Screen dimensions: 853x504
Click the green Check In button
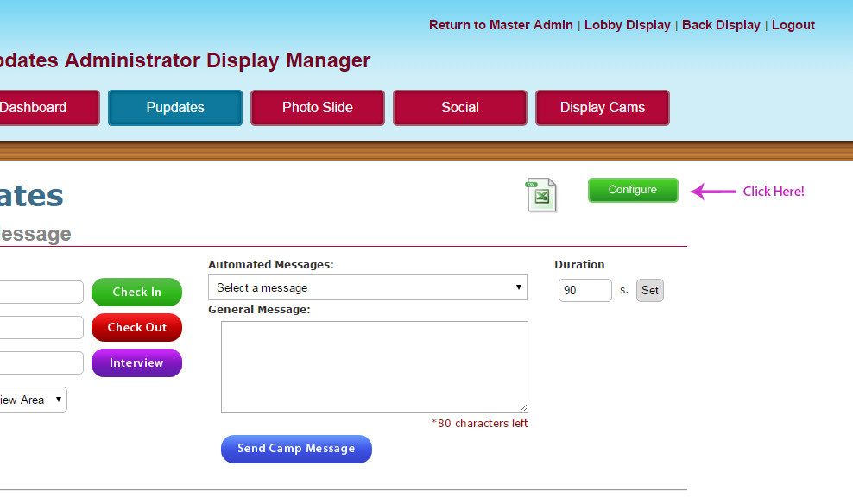136,292
